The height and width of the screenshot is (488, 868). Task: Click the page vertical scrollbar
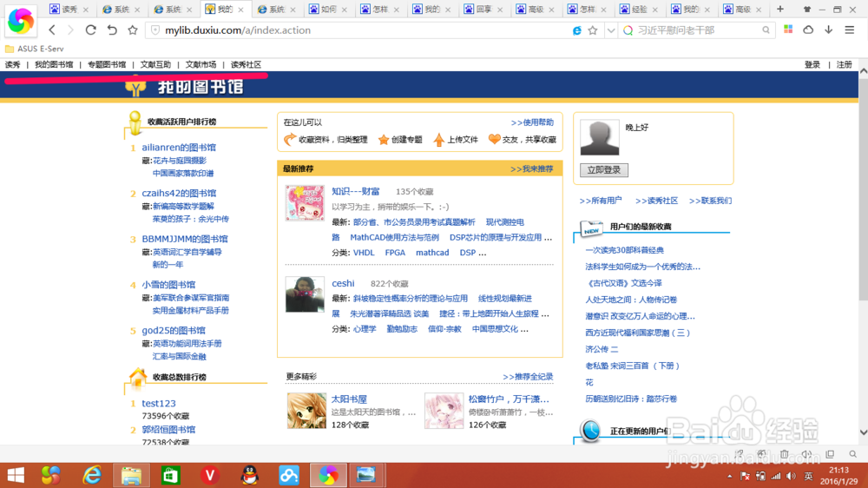(863, 188)
